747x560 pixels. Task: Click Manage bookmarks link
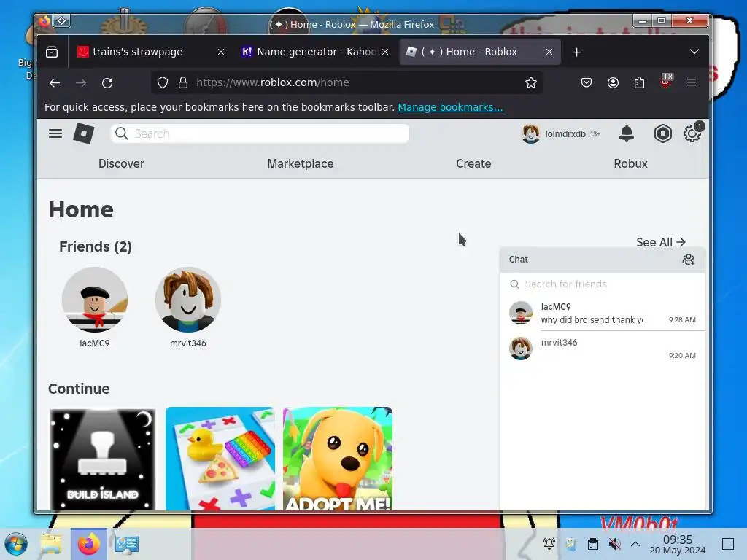450,107
